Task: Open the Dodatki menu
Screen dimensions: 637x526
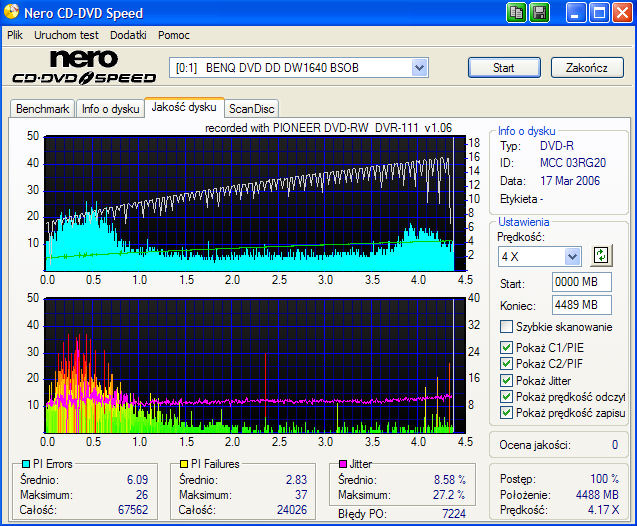Action: 128,35
